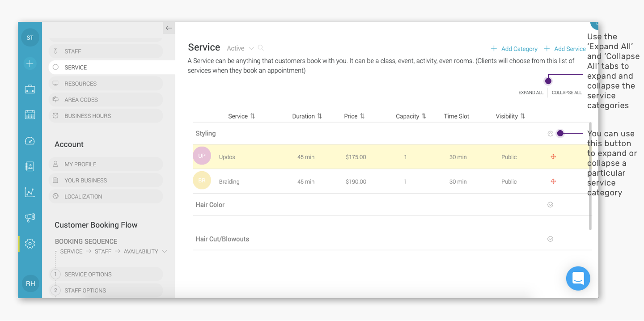Open the line chart reports icon
The image size is (644, 321).
30,192
